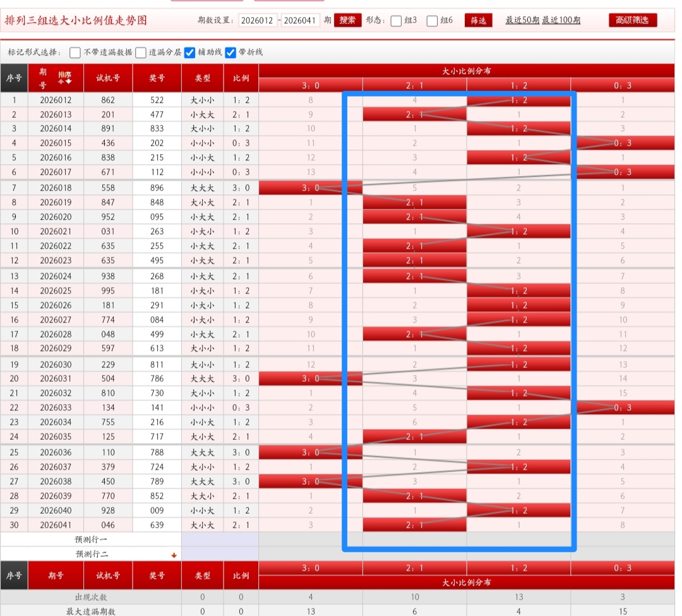Show the 最近50期 recent results

[x=522, y=20]
